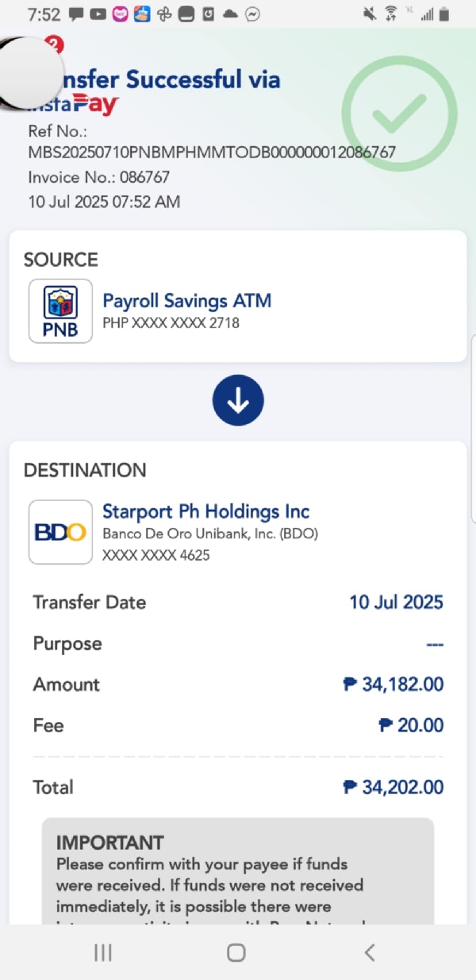The width and height of the screenshot is (476, 980).
Task: Tap the Invoice No. 086767 text
Action: point(99,177)
